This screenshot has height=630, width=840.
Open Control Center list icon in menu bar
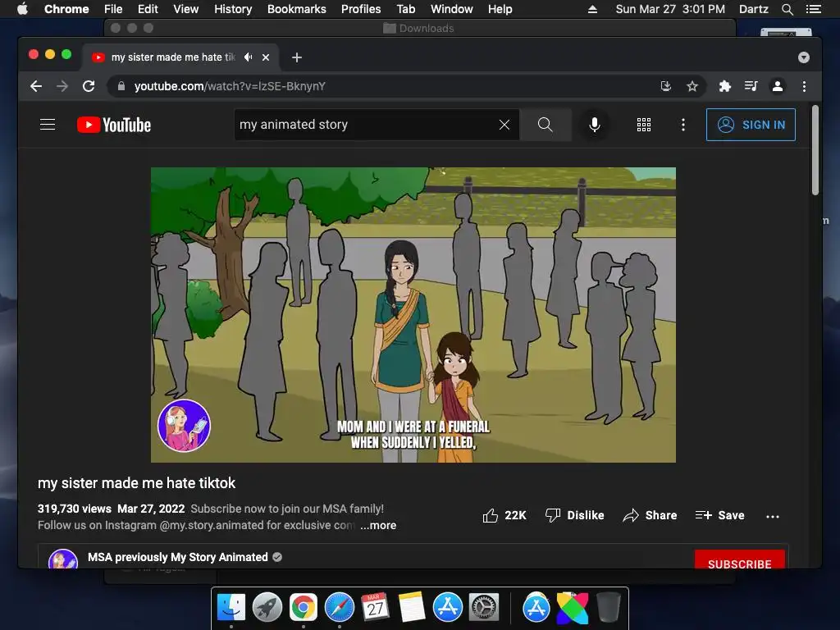click(x=813, y=9)
